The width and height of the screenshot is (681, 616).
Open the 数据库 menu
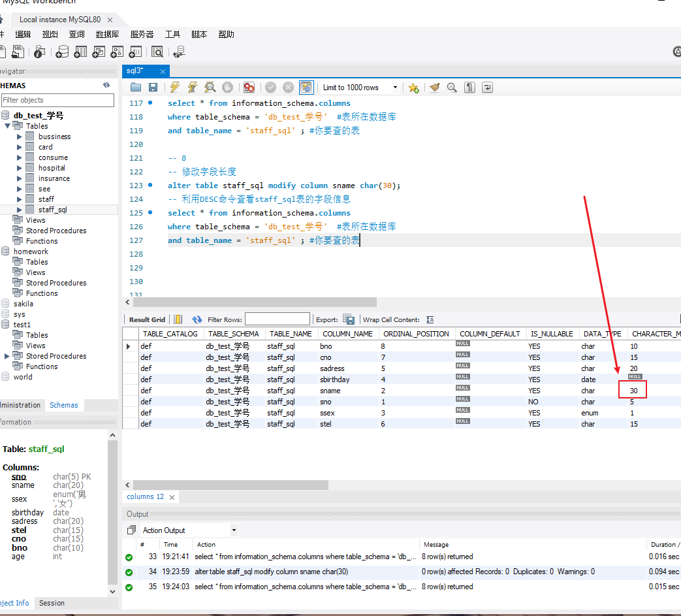click(x=107, y=34)
